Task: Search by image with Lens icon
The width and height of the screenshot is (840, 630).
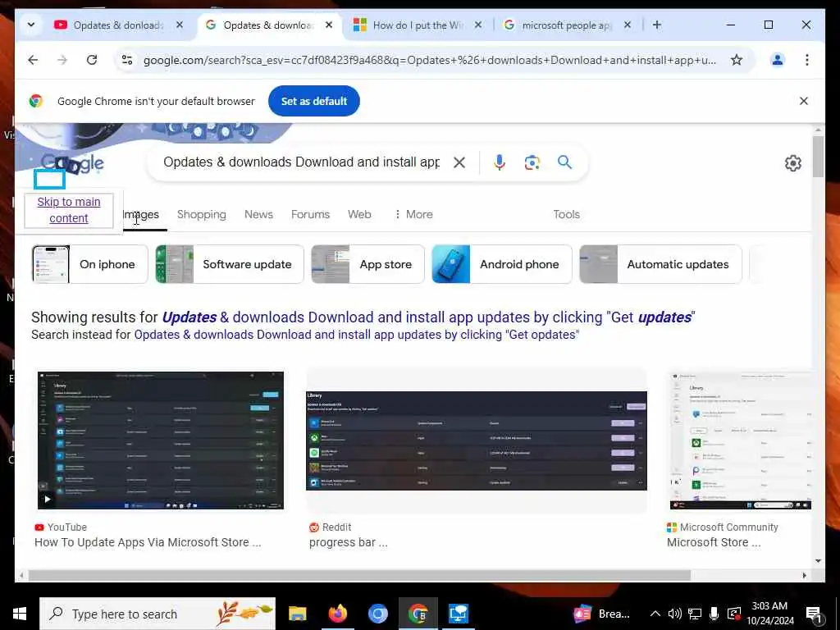Action: click(532, 162)
